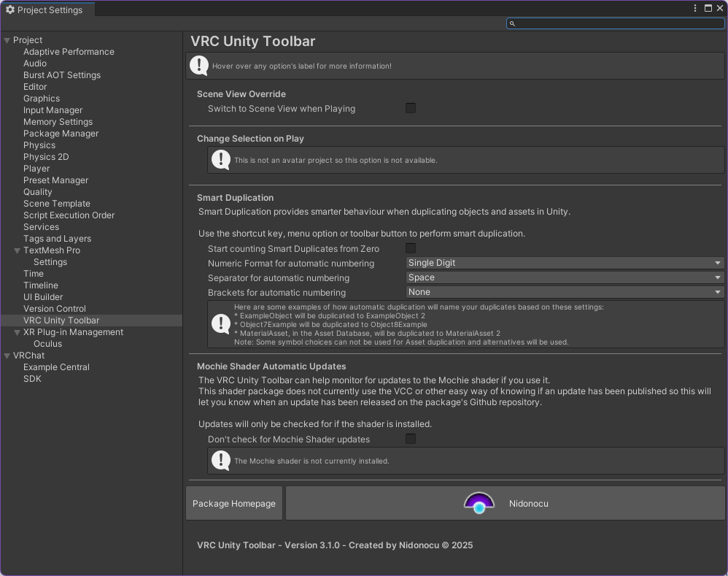Viewport: 728px width, 576px height.
Task: Select Package Manager settings
Action: pos(61,134)
